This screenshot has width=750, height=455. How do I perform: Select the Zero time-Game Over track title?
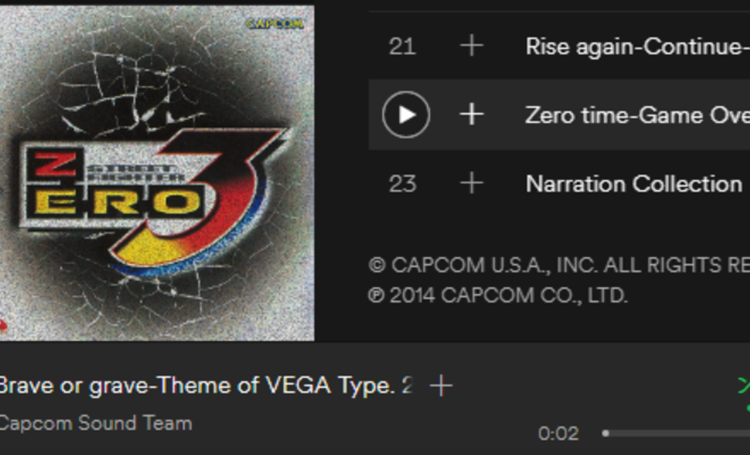click(x=636, y=115)
